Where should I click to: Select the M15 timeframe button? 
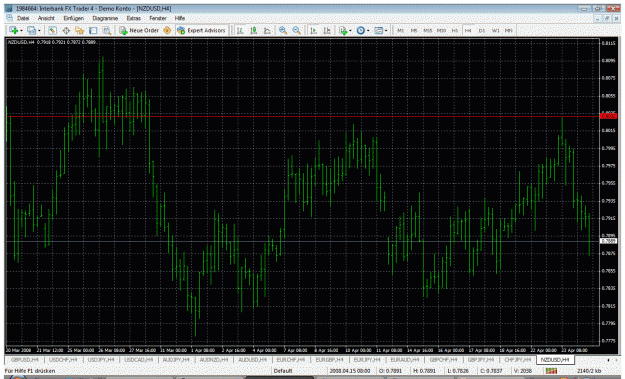[428, 30]
